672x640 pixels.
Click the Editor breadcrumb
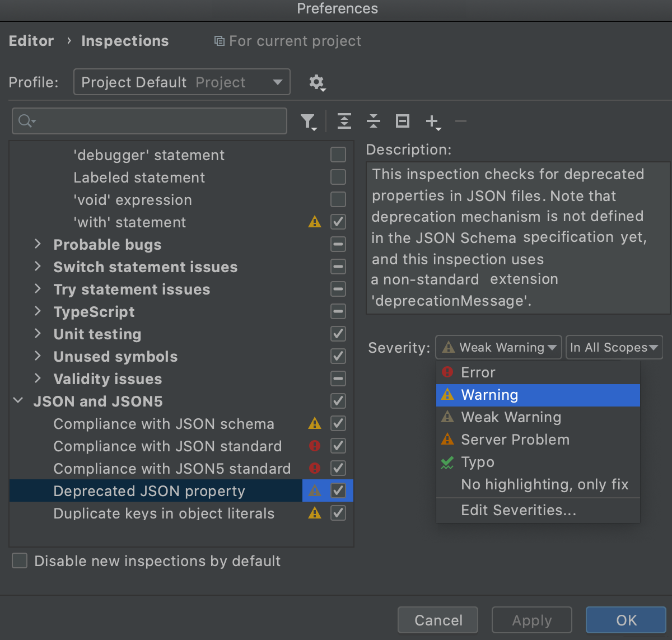31,41
